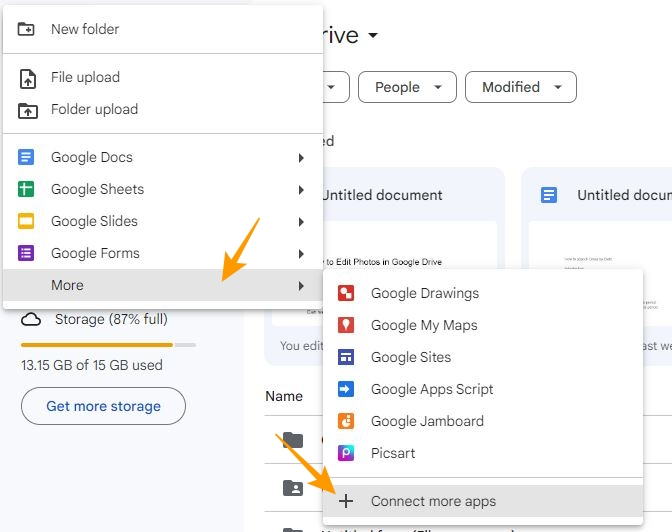Expand the More submenu arrow
The width and height of the screenshot is (672, 532).
click(301, 286)
